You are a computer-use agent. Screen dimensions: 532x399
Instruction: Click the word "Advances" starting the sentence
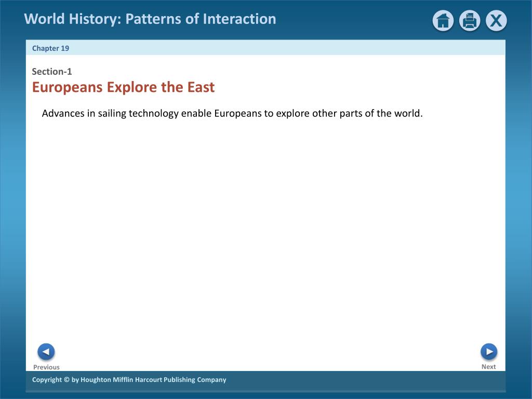(x=63, y=113)
